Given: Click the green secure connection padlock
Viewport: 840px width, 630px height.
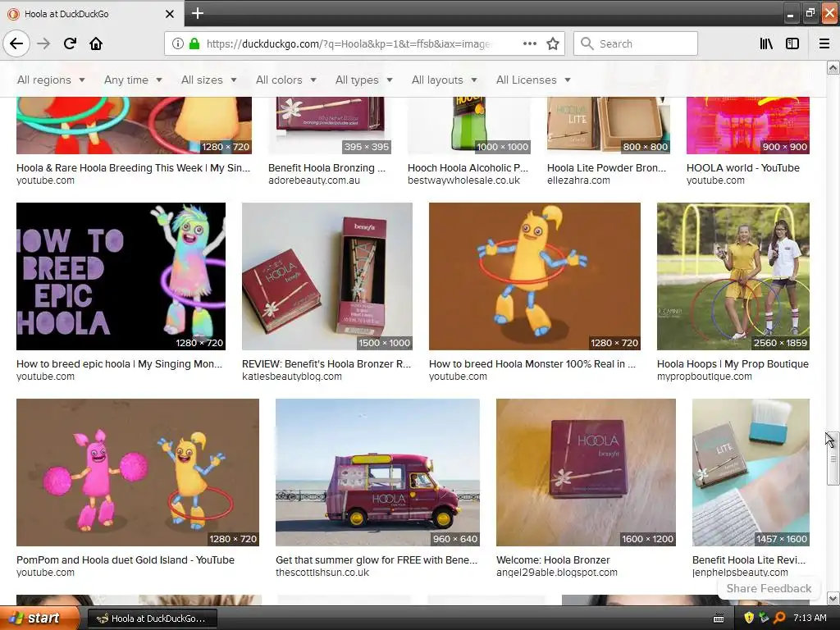Looking at the screenshot, I should pyautogui.click(x=194, y=43).
